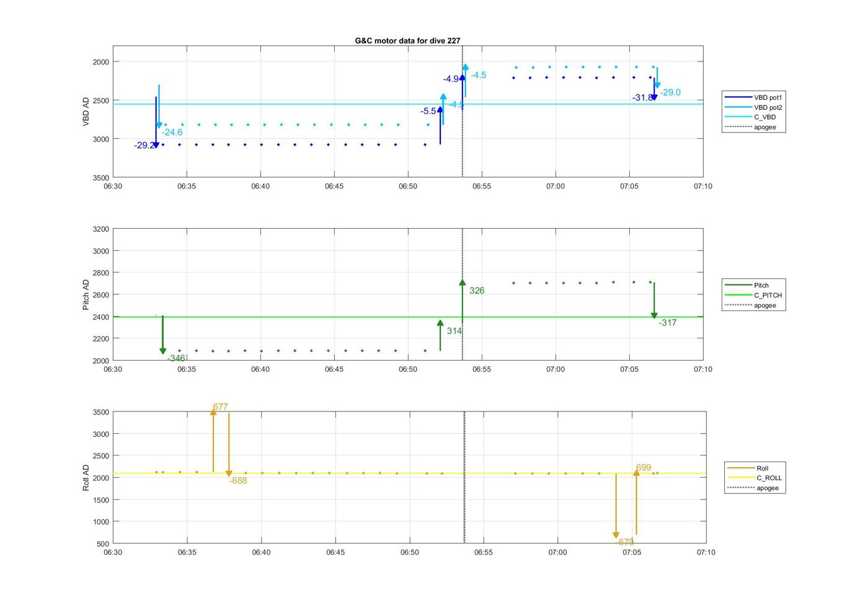The width and height of the screenshot is (868, 611).
Task: Click the -688 roll annotation
Action: 238,480
